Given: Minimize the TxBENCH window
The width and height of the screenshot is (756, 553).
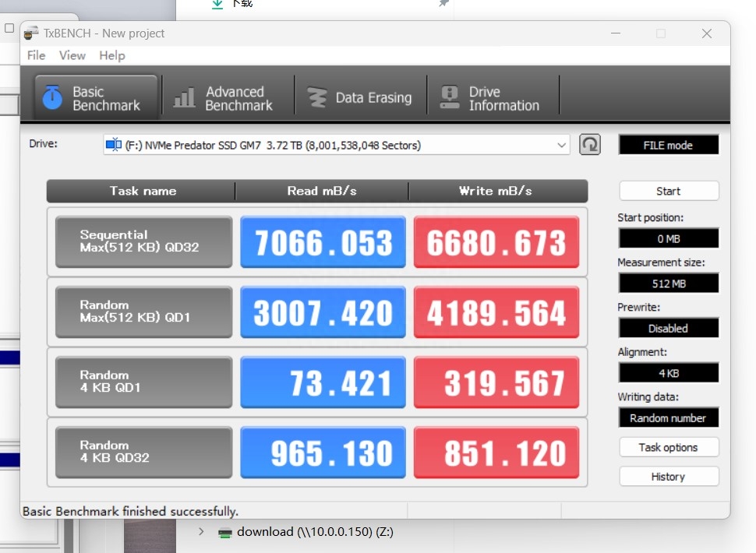Looking at the screenshot, I should tap(616, 33).
